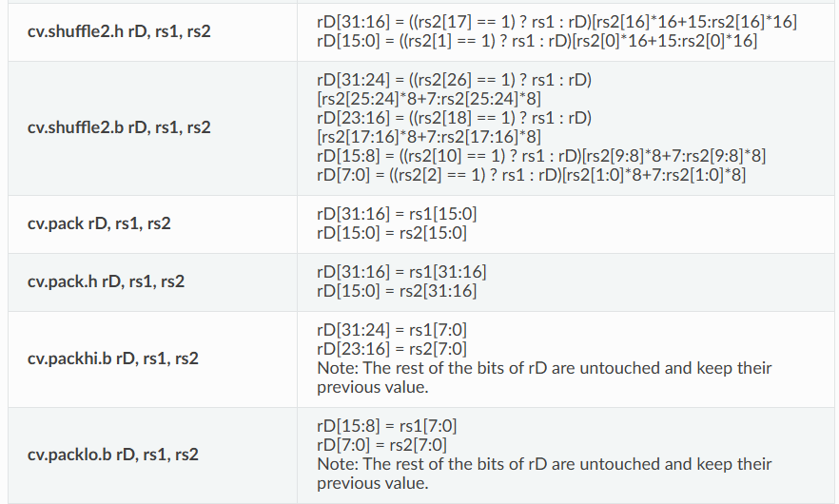Screen dimensions: 839x504
Task: Click the text rD[15:0] = rs2[15:0]
Action: pyautogui.click(x=392, y=233)
